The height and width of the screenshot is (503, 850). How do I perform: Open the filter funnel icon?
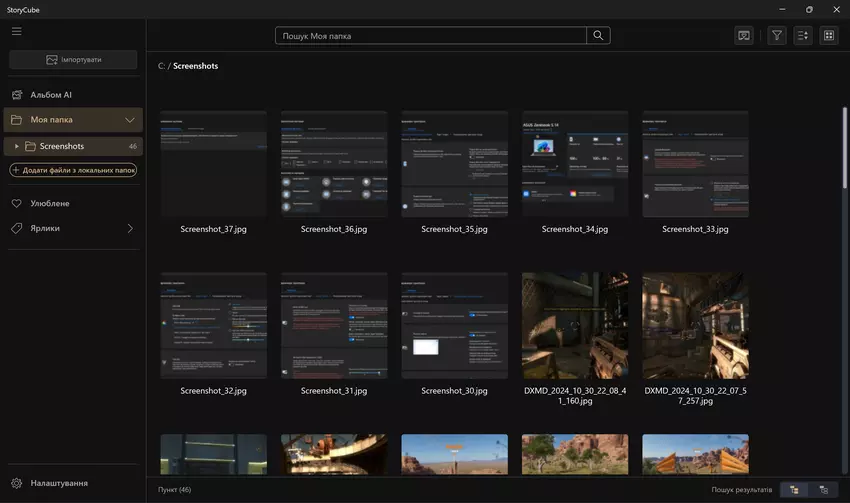coord(776,36)
